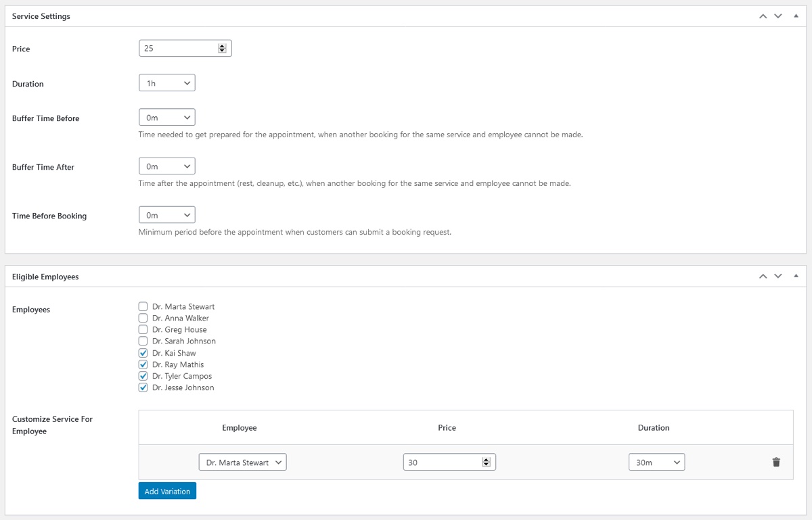
Task: Enable Dr. Greg House as employee
Action: click(143, 329)
